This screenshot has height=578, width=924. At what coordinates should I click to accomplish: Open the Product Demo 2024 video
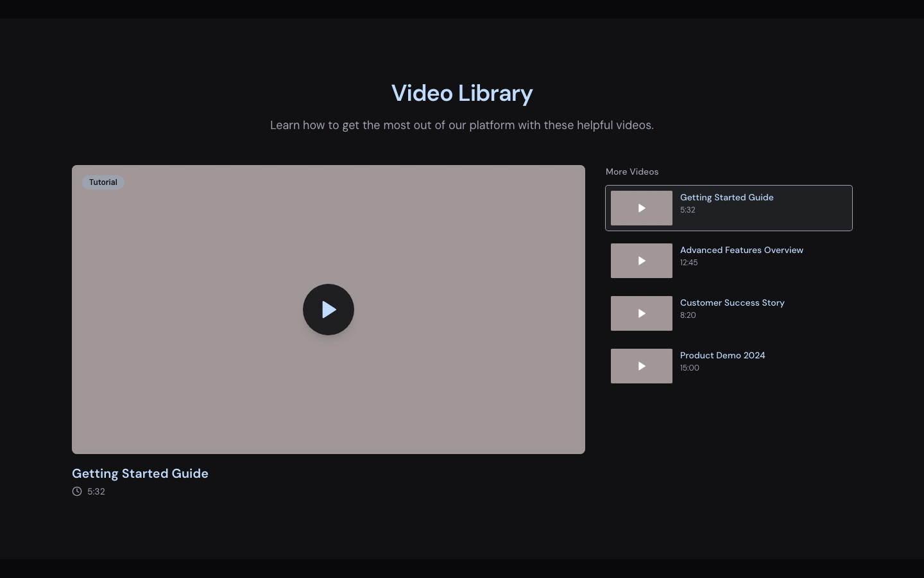click(x=729, y=366)
